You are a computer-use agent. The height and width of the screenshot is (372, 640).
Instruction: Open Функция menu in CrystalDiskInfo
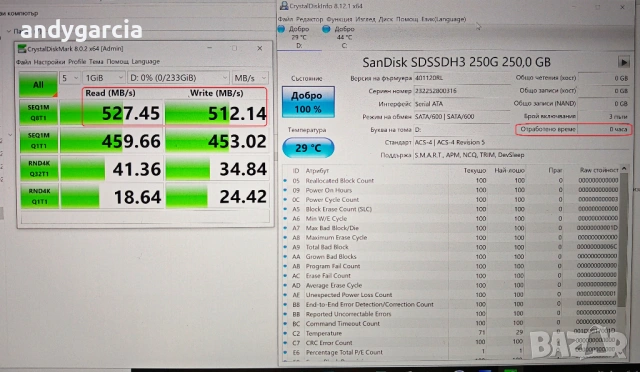coord(339,19)
